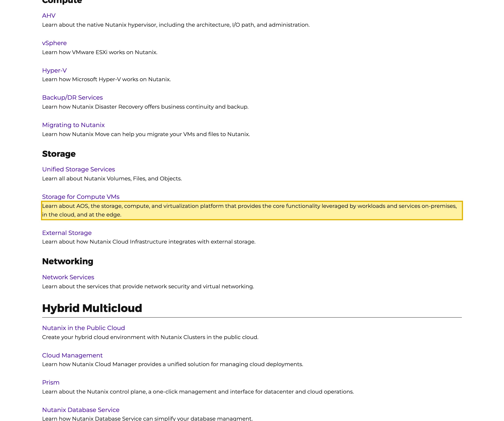Open the vSphere link

click(54, 43)
